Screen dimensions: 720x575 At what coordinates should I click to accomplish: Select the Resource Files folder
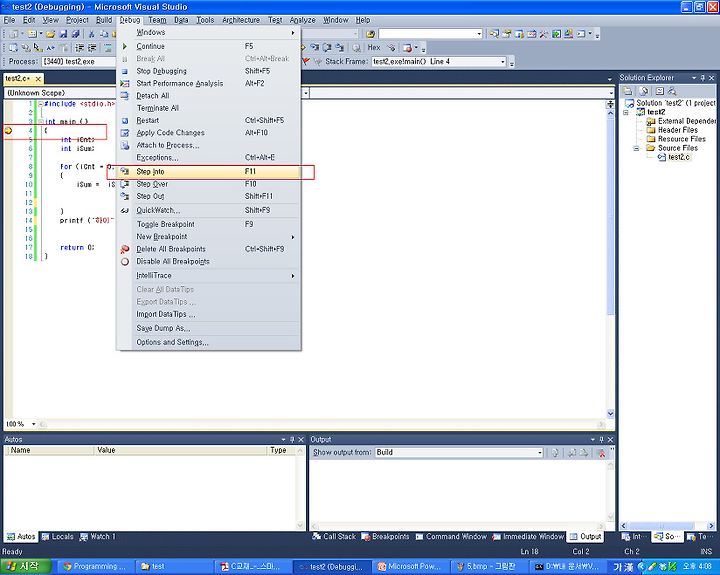pos(676,139)
